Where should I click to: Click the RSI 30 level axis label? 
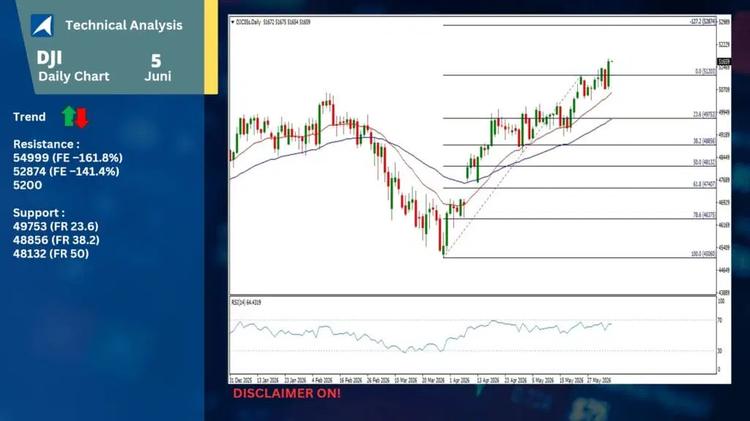[720, 351]
